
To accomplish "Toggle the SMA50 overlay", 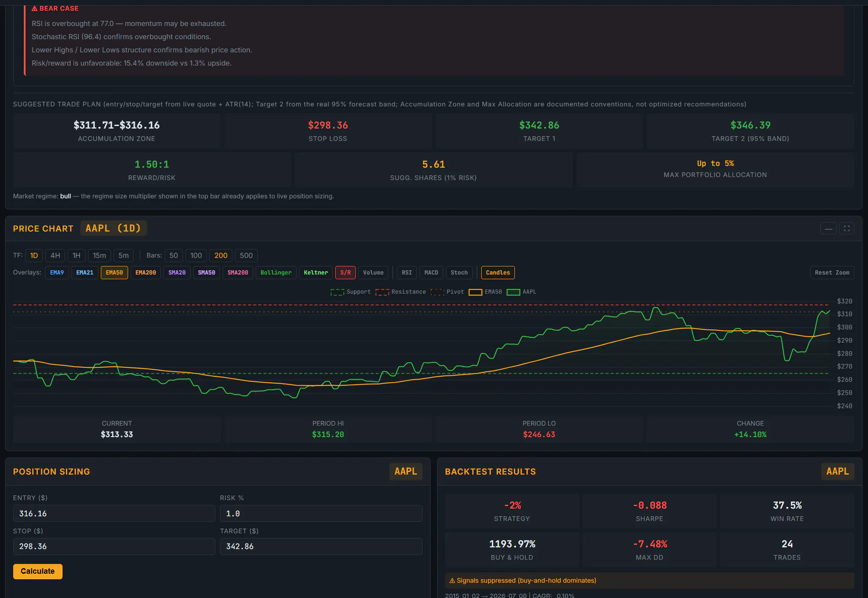I will click(x=206, y=272).
